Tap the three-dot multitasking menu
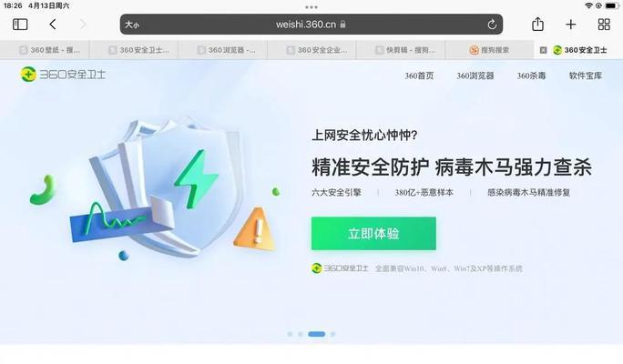Viewport: 623px width, 364px height. [x=311, y=7]
